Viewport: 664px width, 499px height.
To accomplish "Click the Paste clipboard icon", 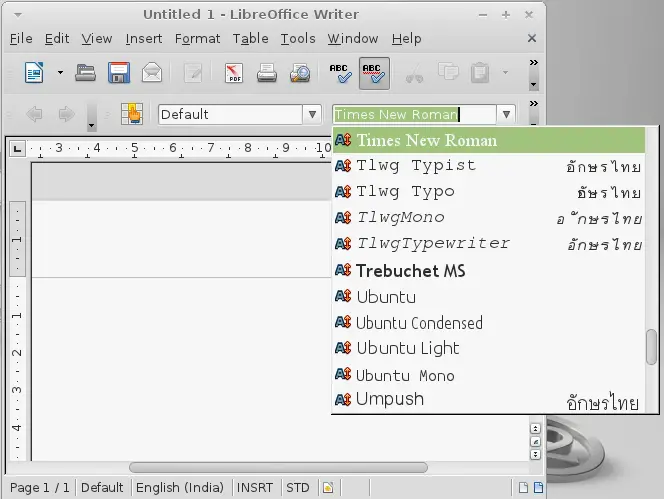I will point(480,73).
